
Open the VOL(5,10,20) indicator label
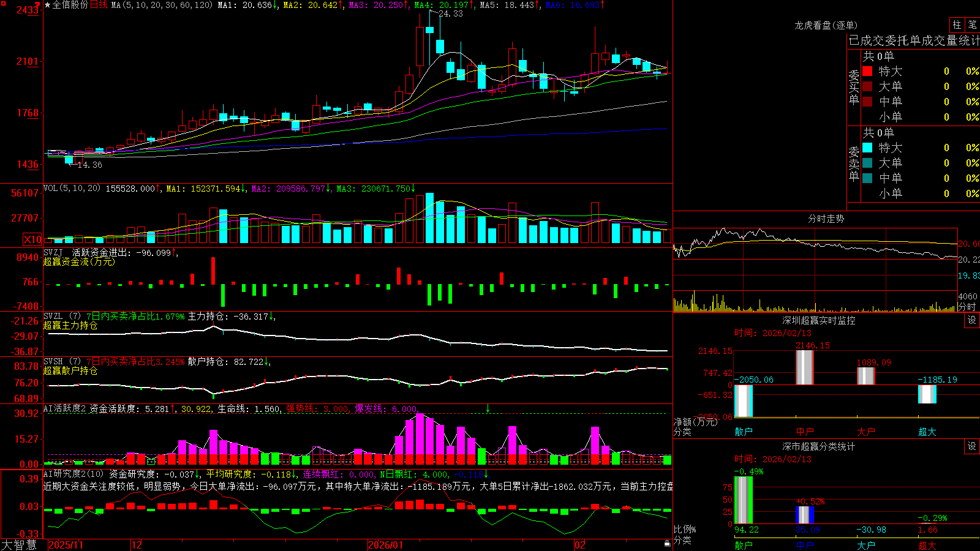tap(72, 188)
